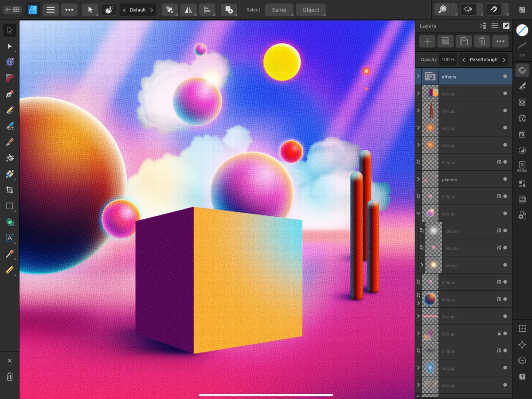Select the Pen tool in the left toolbar
The width and height of the screenshot is (532, 399).
click(10, 94)
